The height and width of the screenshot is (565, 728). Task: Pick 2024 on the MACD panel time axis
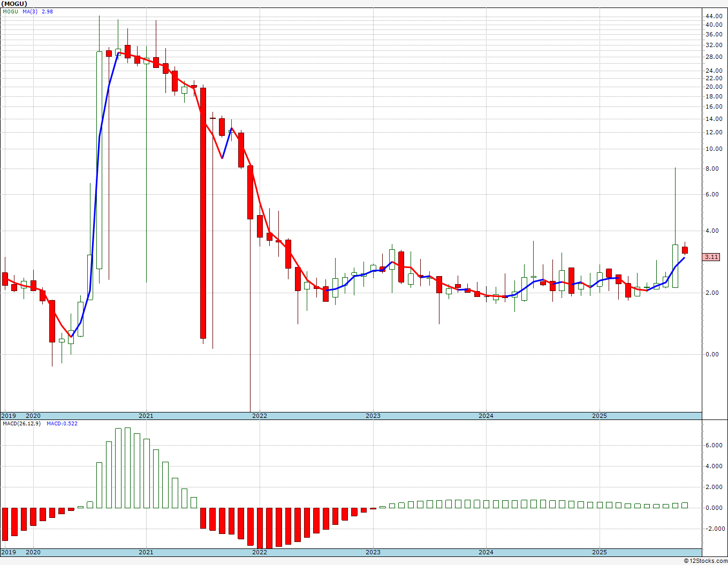[486, 552]
